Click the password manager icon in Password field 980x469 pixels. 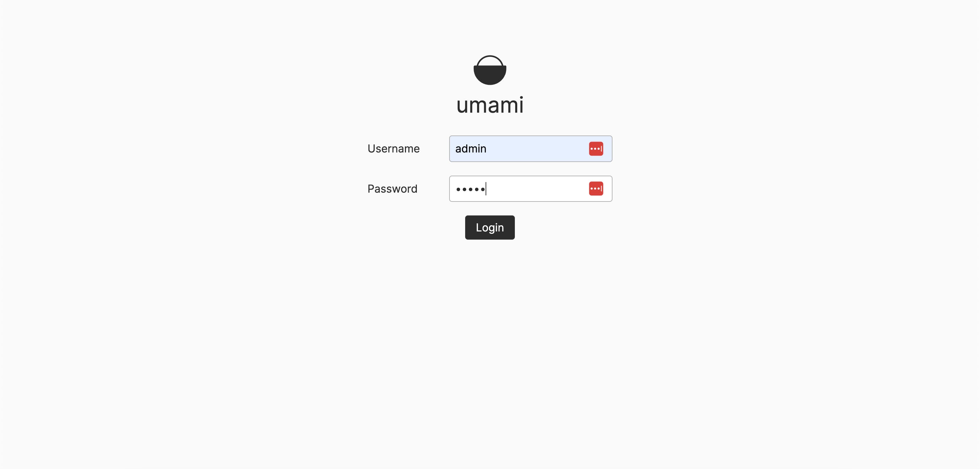[x=596, y=189]
